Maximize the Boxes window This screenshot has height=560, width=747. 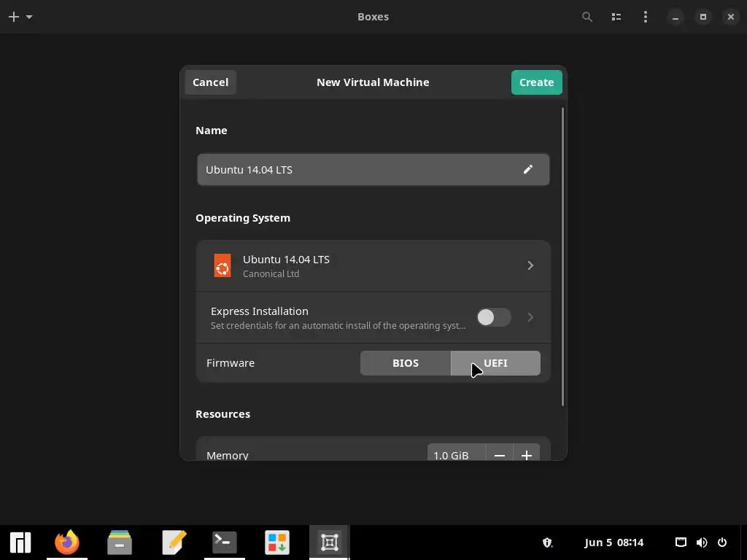pos(703,17)
